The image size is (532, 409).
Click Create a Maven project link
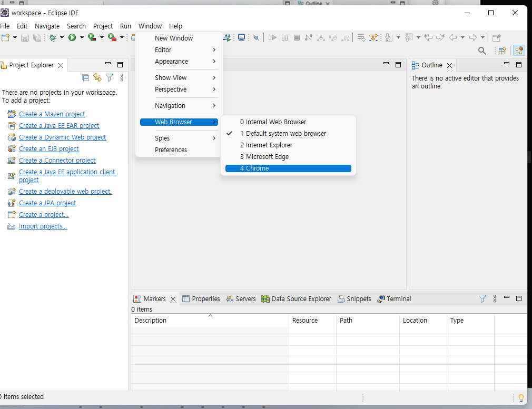coord(52,114)
